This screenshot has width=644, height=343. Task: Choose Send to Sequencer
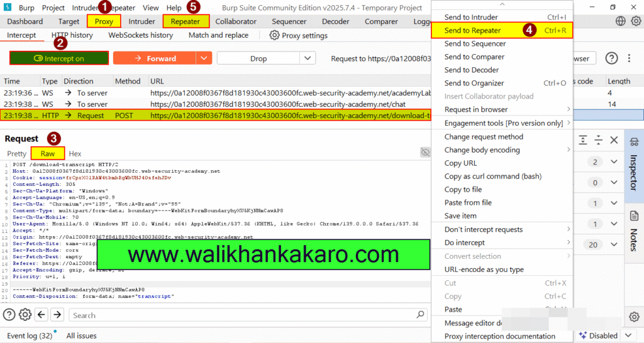[x=502, y=43]
